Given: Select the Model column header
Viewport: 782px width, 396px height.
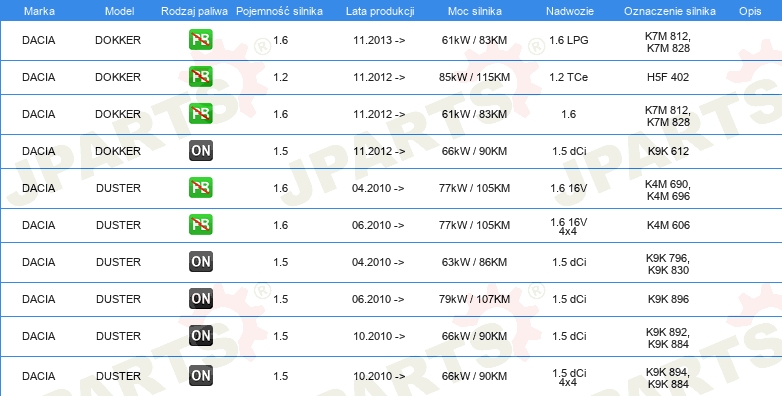Looking at the screenshot, I should coord(119,11).
